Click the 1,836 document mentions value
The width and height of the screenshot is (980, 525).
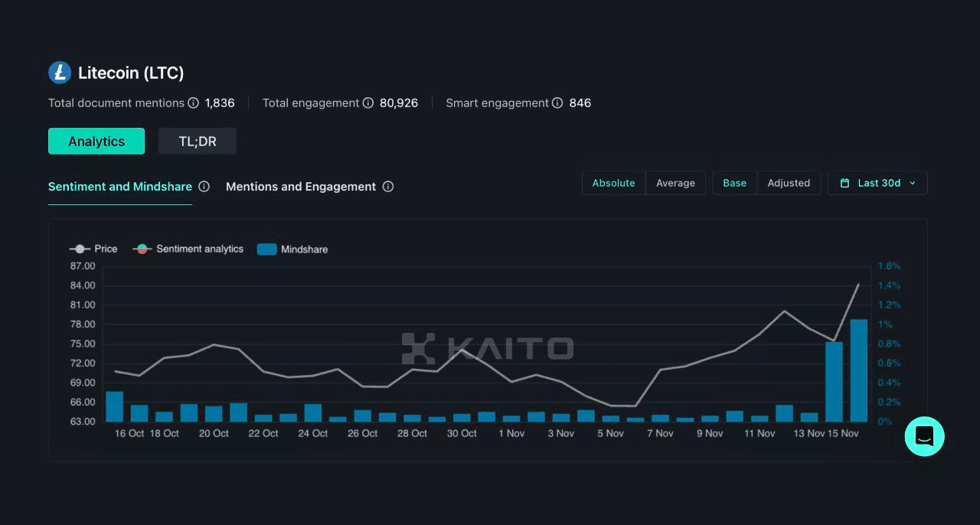[x=220, y=103]
